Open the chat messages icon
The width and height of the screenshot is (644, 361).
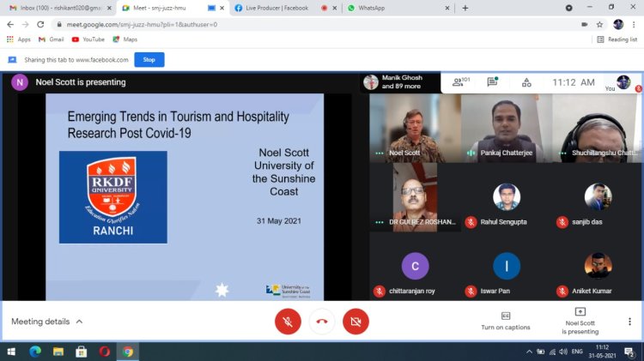click(493, 82)
